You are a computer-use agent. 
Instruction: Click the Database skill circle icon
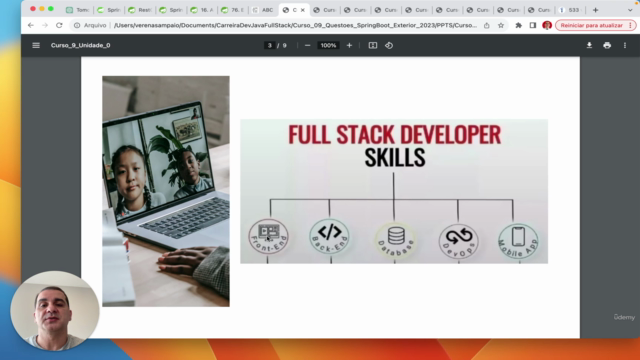[396, 240]
